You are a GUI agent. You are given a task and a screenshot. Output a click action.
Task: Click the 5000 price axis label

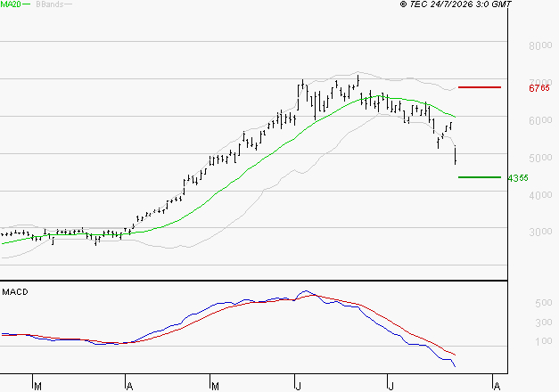[x=540, y=158]
